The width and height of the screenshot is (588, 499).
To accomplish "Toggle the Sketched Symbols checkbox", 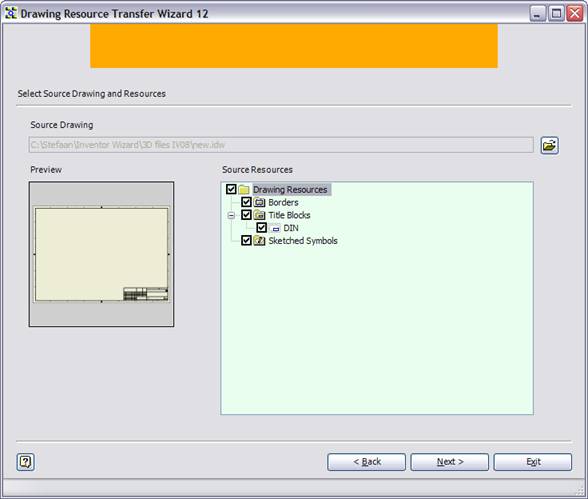I will pyautogui.click(x=246, y=240).
